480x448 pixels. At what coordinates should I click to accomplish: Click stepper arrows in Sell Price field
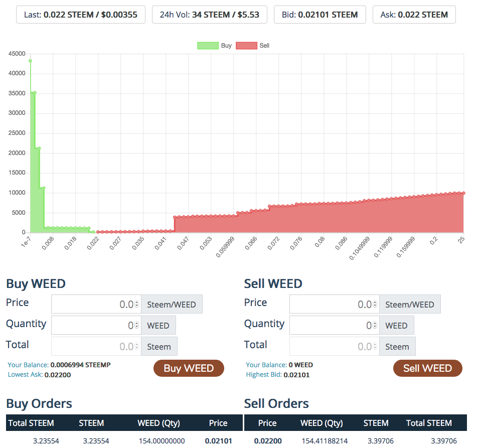pyautogui.click(x=375, y=304)
